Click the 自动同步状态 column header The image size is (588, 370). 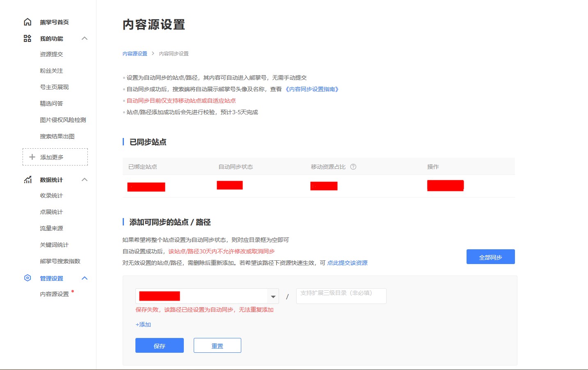(x=236, y=167)
